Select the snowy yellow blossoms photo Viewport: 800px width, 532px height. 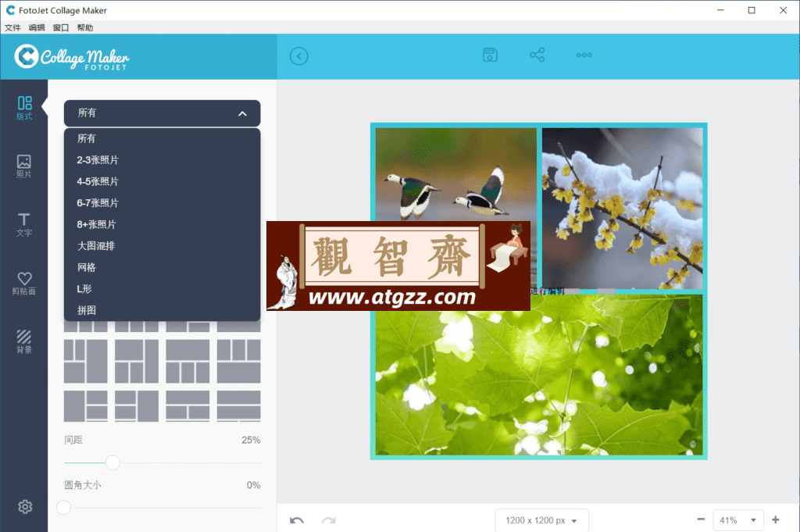(623, 208)
